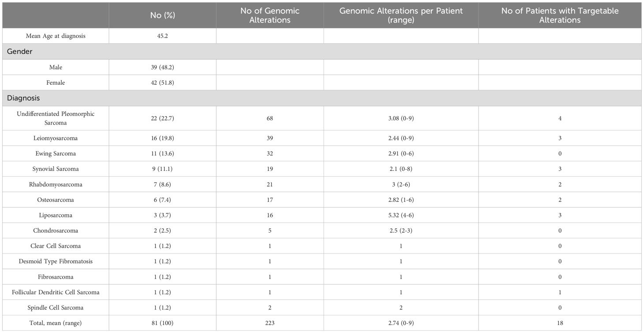644x333 pixels.
Task: Select the "No of Genomic Alterations" header
Action: coord(270,15)
